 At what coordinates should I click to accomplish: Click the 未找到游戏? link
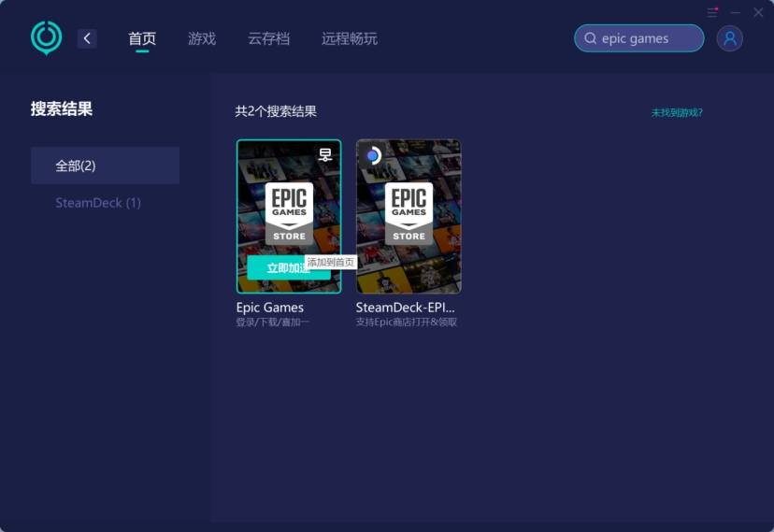[677, 112]
